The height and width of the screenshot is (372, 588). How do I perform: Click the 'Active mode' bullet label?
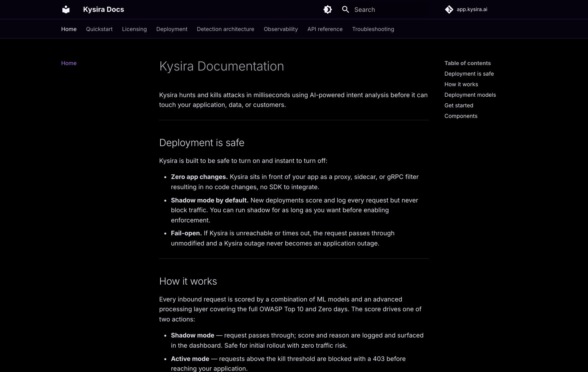(x=190, y=359)
